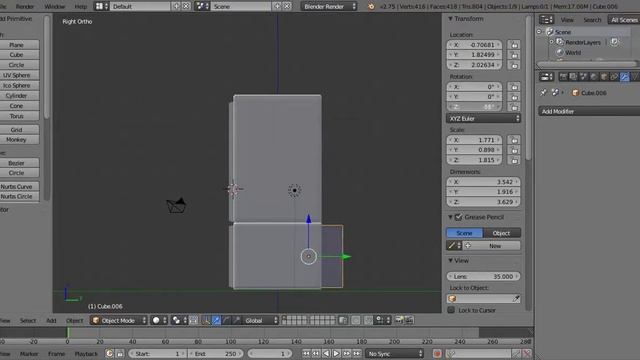Click the timeline play button
The width and height of the screenshot is (640, 360).
point(336,353)
